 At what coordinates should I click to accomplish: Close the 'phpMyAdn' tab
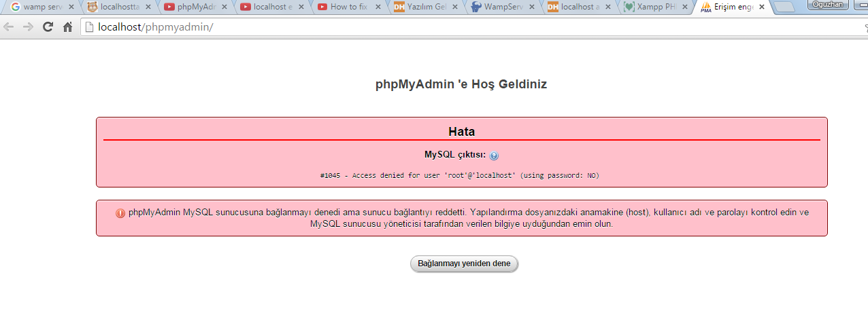(x=224, y=7)
